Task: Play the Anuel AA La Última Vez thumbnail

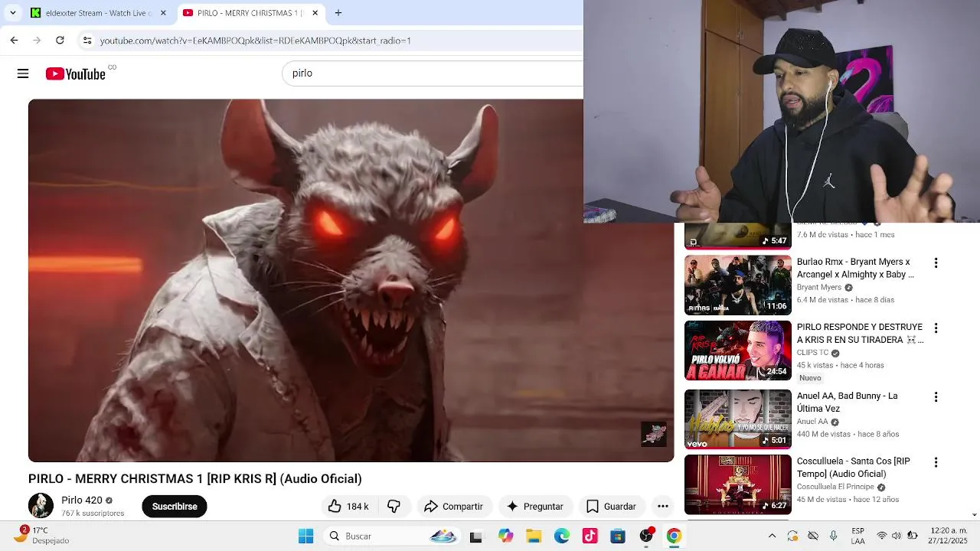Action: pos(738,419)
